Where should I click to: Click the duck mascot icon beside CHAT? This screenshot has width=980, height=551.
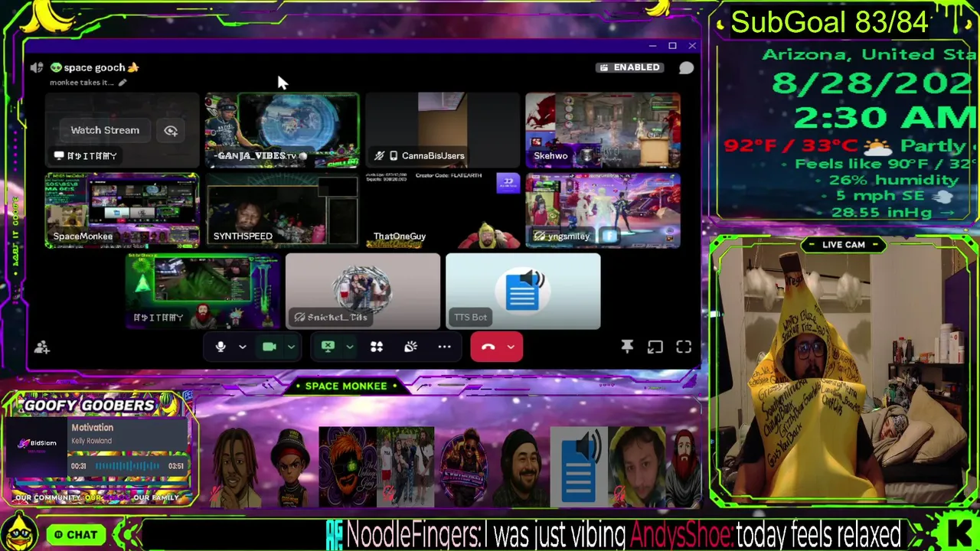pos(18,533)
